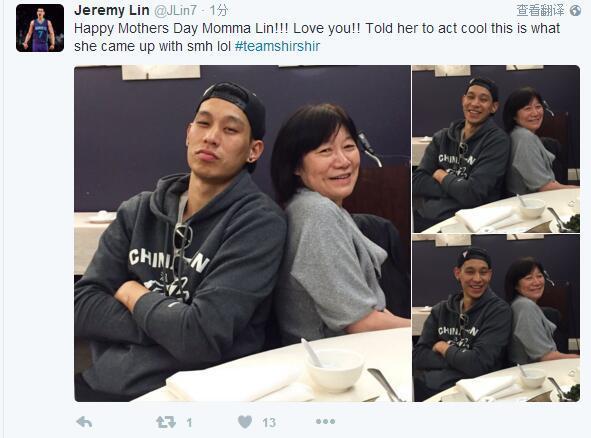Click the Jeremy Lin display name
Image resolution: width=591 pixels, height=438 pixels.
(112, 10)
